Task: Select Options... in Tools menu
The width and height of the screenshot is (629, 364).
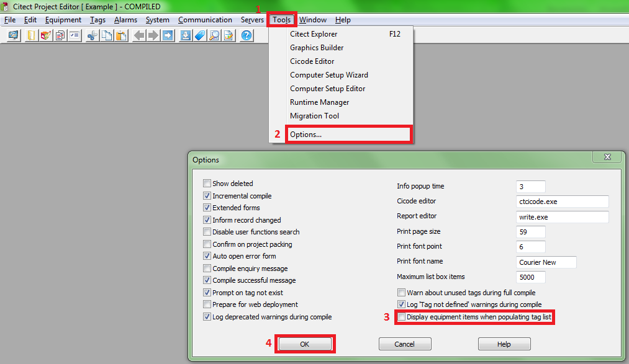Action: [x=348, y=134]
